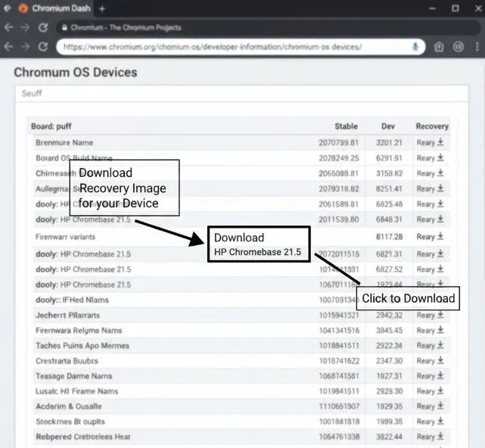Viewport: 485px width, 448px height.
Task: Click the Brenmure Name recovery download icon
Action: click(x=440, y=143)
